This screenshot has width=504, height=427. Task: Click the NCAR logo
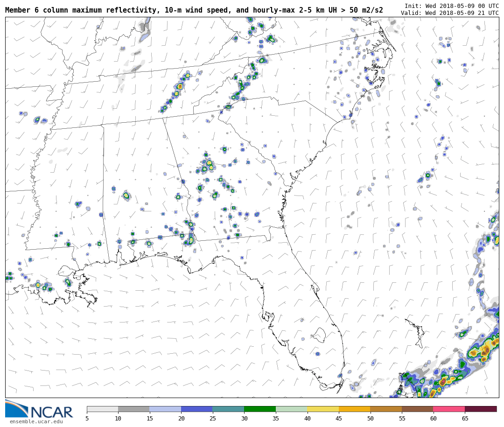39,409
